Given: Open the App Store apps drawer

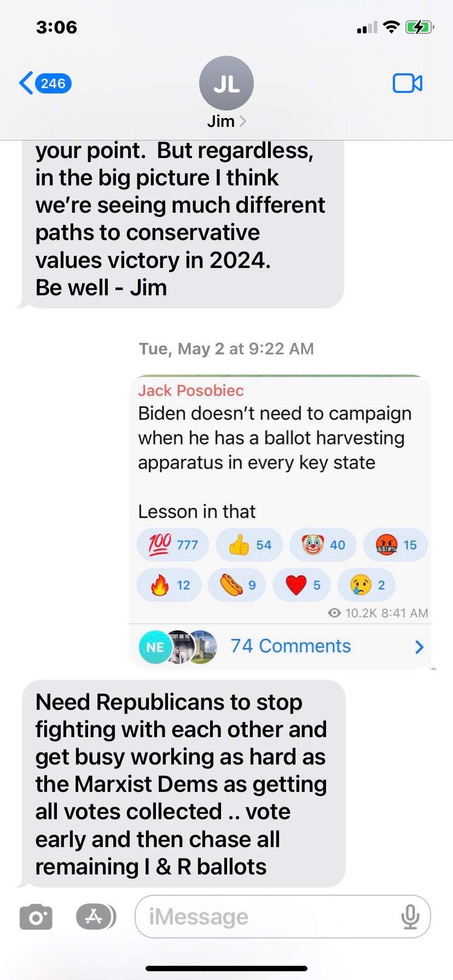Looking at the screenshot, I should point(96,917).
